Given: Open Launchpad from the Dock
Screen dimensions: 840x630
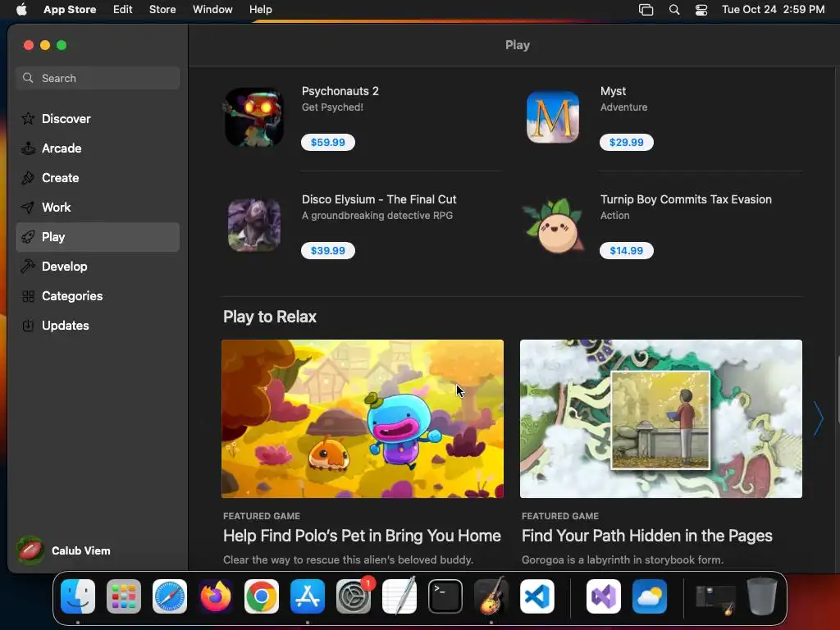Looking at the screenshot, I should pos(124,596).
